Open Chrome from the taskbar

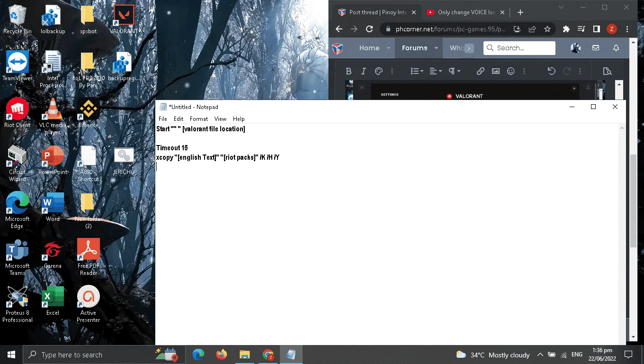[x=268, y=355]
